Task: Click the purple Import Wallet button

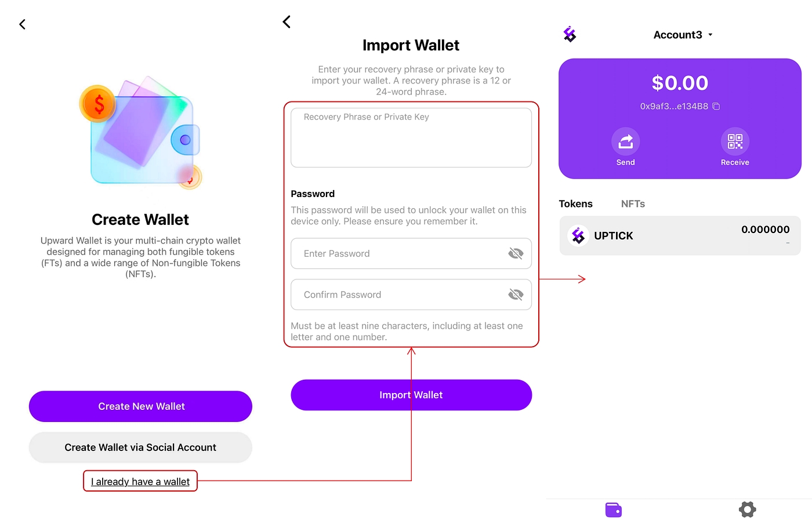Action: [411, 395]
